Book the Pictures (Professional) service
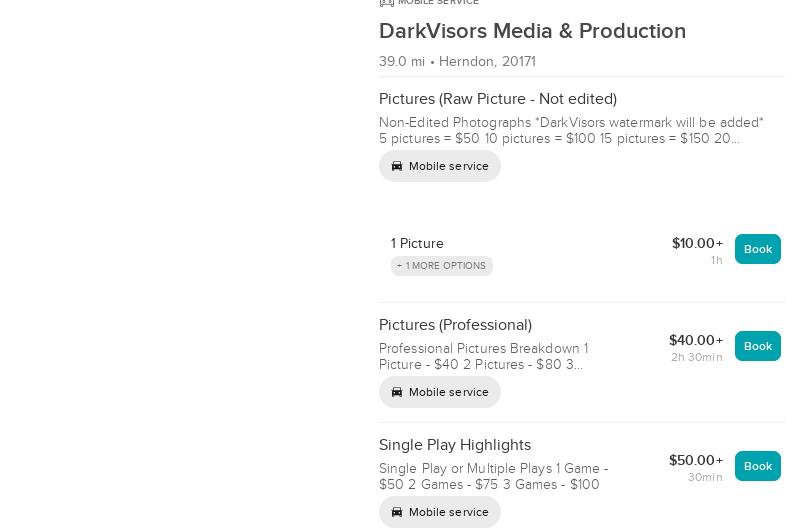Screen dimensions: 800x529 pos(757,346)
